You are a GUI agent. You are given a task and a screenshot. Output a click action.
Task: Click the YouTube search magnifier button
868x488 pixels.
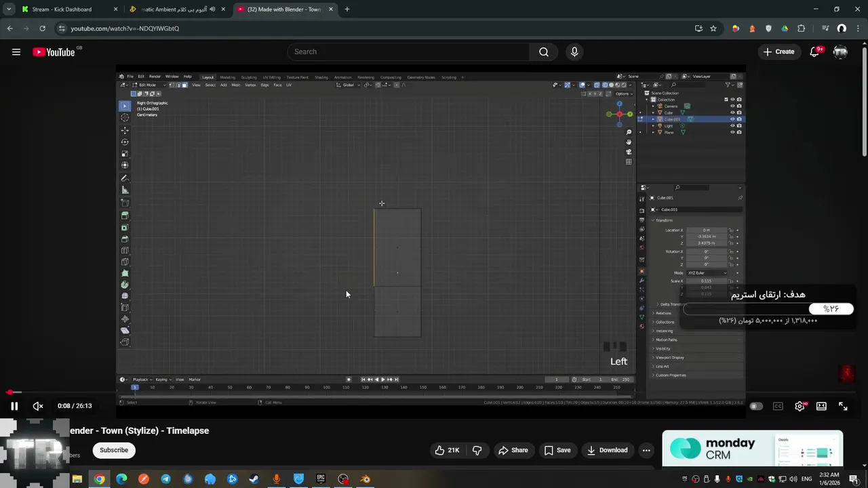(544, 52)
